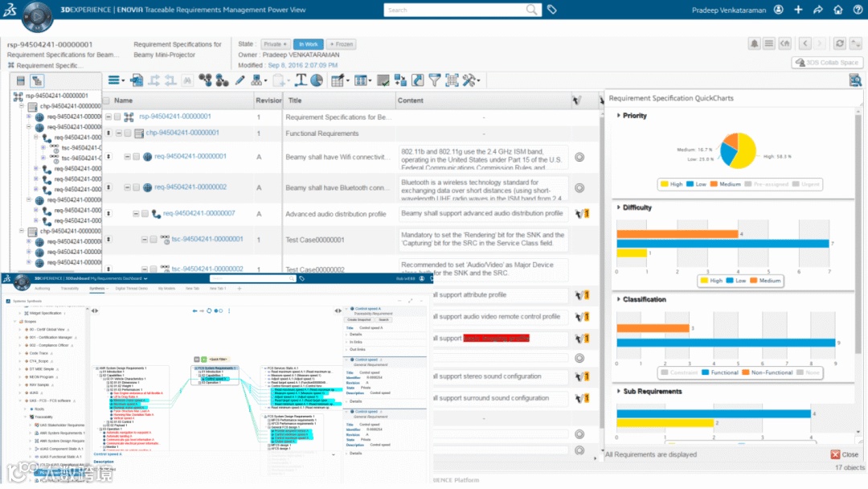Screen dimensions: 868x489
Task: Click the In Work state button
Action: (309, 44)
